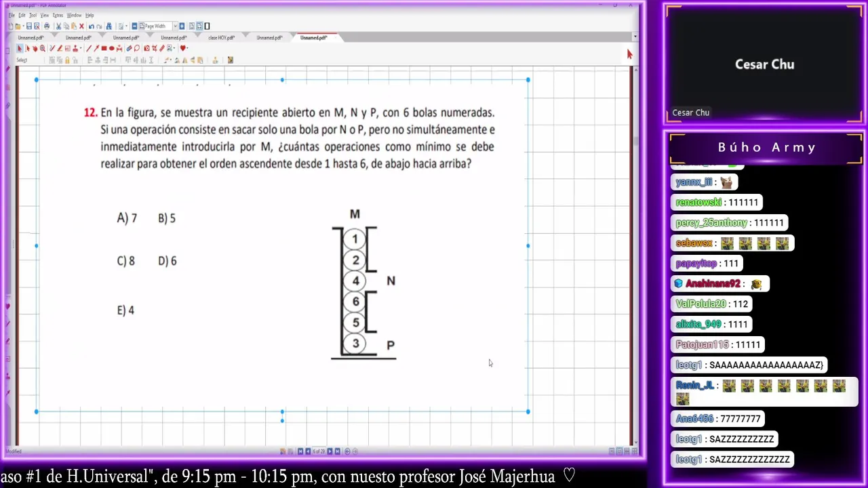The height and width of the screenshot is (488, 868).
Task: Open the Favorites heart tool
Action: click(x=182, y=48)
